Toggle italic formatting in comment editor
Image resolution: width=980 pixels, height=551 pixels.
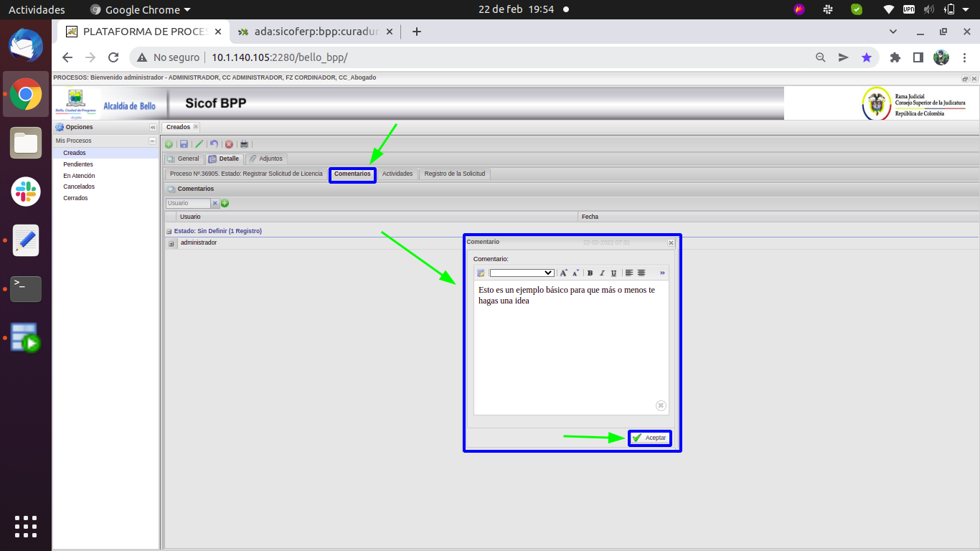[x=602, y=273]
